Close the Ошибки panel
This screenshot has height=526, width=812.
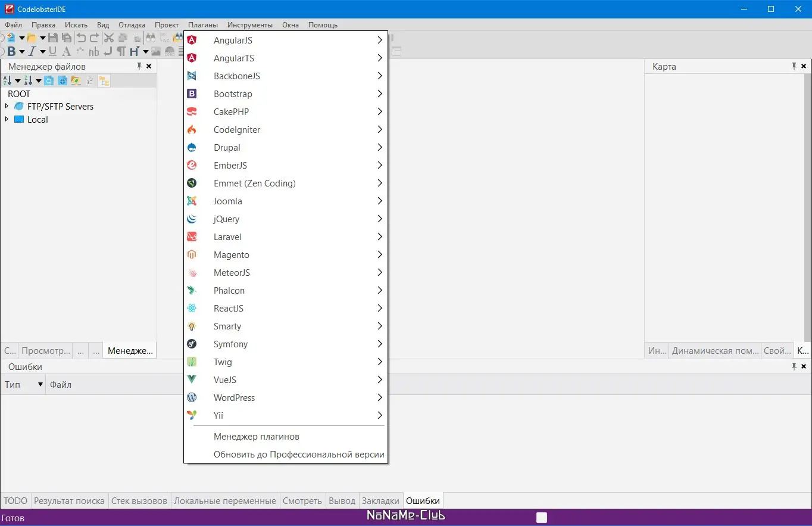[x=804, y=366]
